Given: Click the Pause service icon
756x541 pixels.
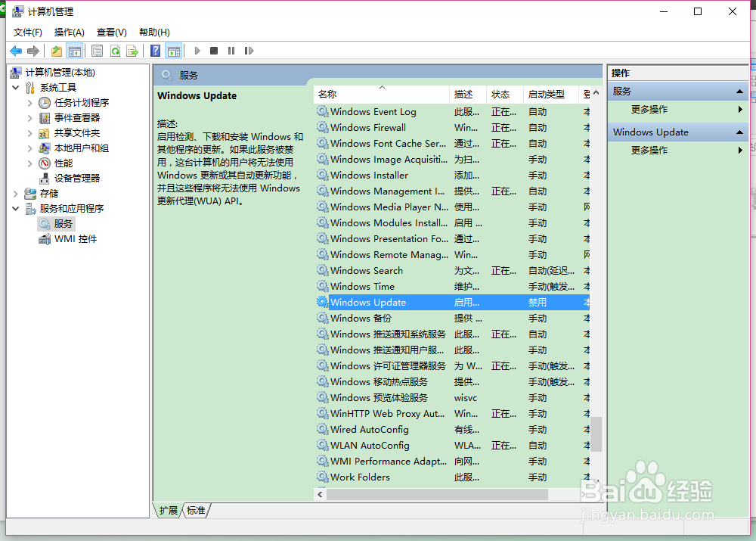Looking at the screenshot, I should point(231,51).
